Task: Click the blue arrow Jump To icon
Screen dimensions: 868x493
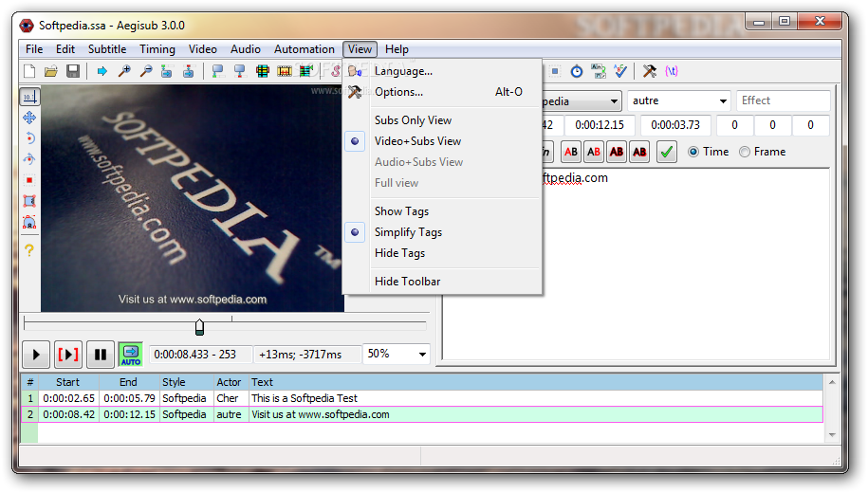Action: point(102,71)
